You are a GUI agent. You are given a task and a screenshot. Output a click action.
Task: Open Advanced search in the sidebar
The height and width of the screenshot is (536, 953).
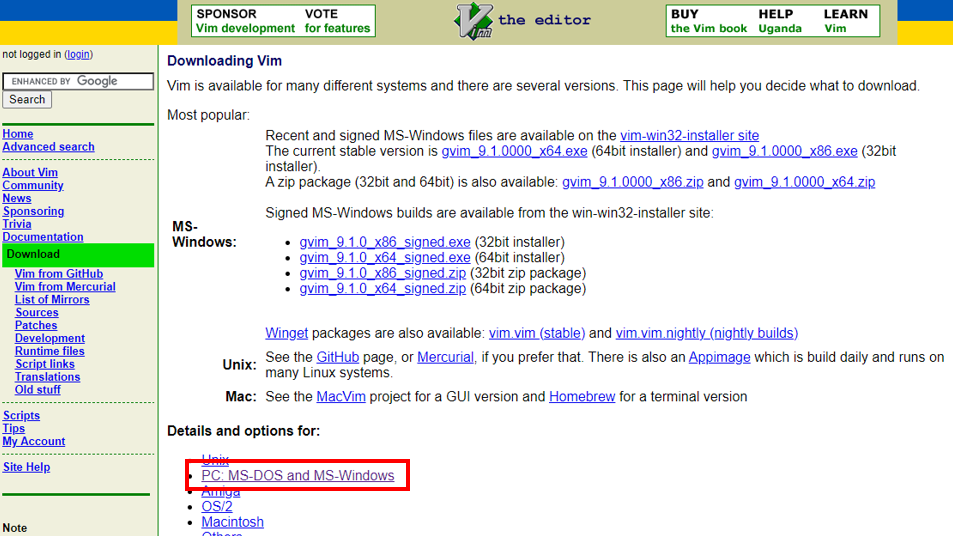49,146
